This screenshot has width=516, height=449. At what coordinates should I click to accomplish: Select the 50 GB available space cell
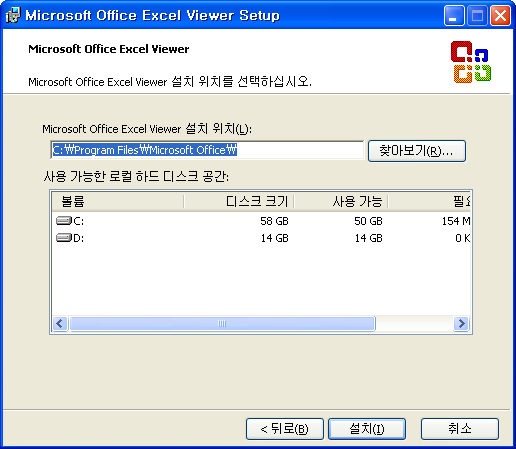pos(368,221)
